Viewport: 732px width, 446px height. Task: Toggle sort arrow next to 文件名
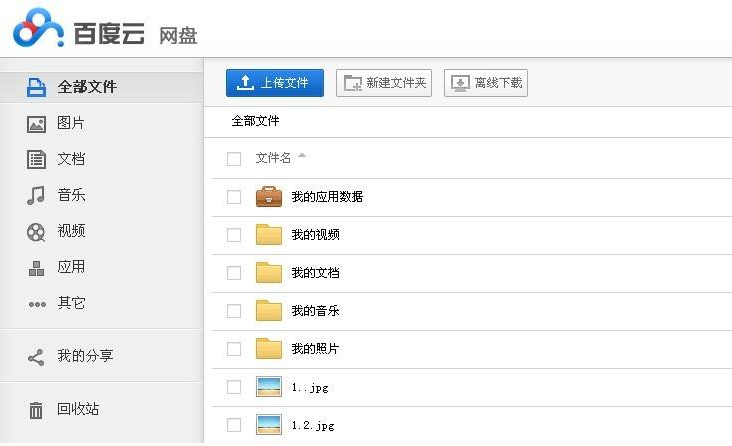click(302, 156)
